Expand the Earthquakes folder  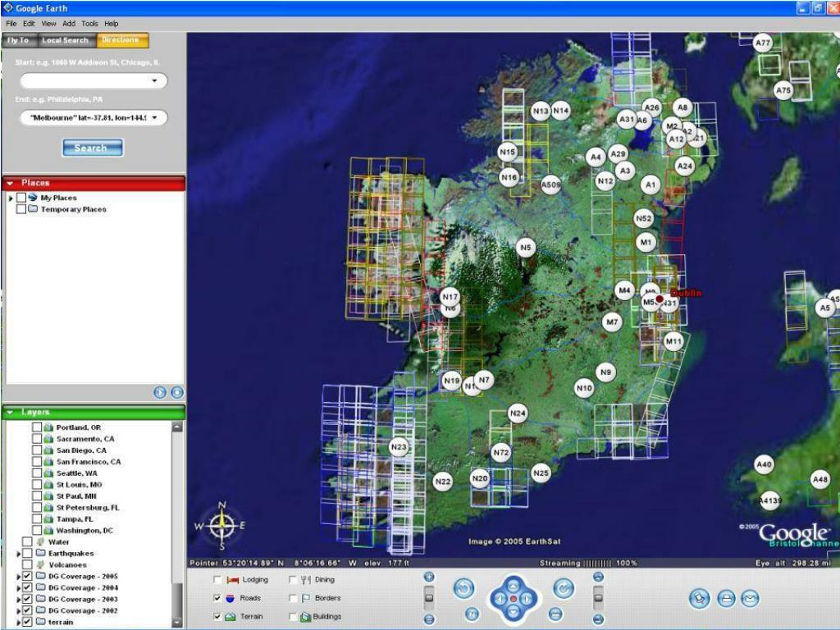[19, 554]
